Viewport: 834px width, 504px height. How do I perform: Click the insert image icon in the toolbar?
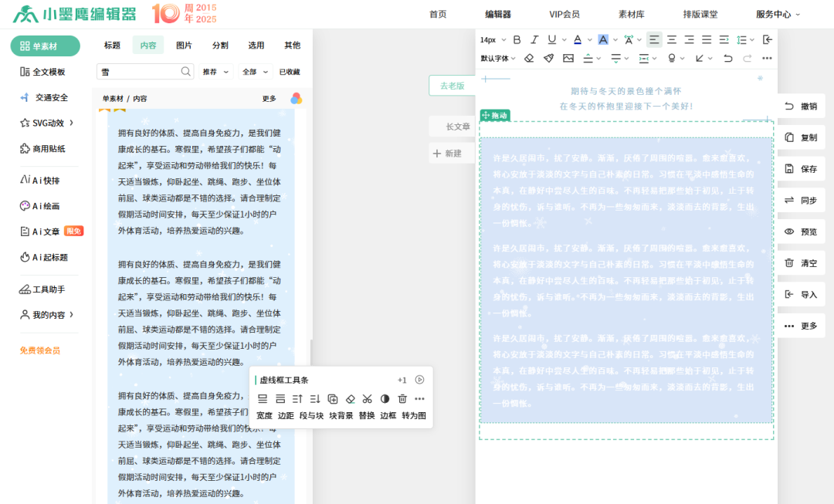click(569, 57)
